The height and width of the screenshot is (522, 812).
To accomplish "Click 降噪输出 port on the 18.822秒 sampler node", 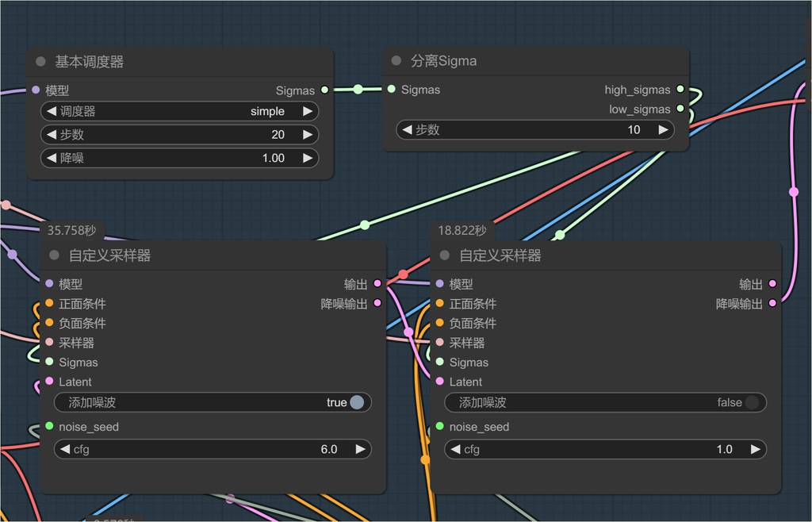I will (x=772, y=303).
